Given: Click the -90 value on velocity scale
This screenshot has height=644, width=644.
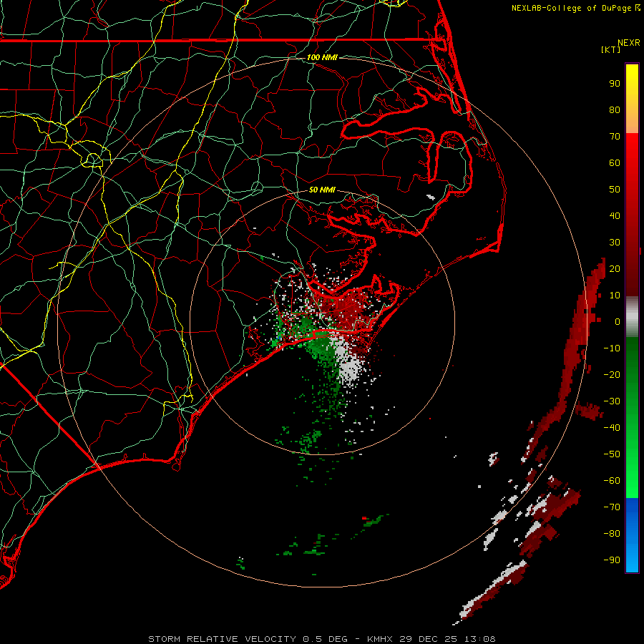Looking at the screenshot, I should tap(612, 560).
